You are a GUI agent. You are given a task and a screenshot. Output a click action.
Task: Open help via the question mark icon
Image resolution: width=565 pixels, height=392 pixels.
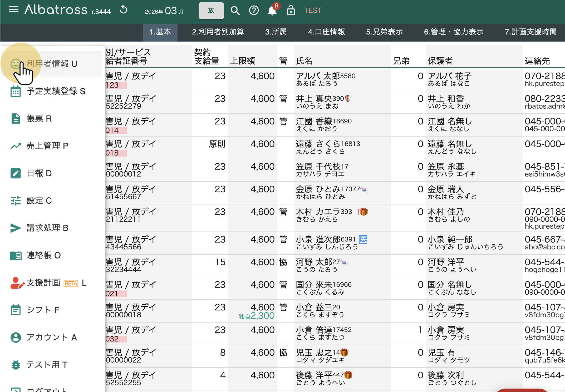pyautogui.click(x=254, y=11)
